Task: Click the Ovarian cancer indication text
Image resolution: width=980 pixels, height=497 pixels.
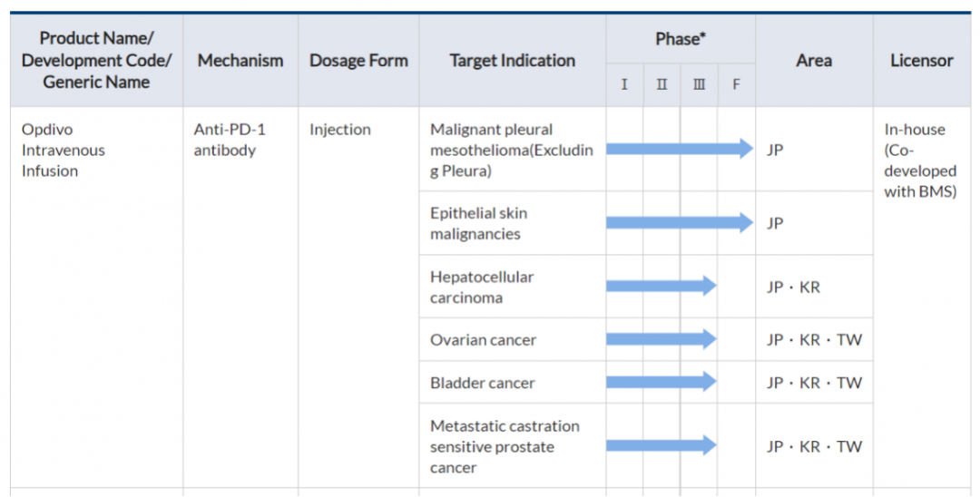Action: click(483, 340)
